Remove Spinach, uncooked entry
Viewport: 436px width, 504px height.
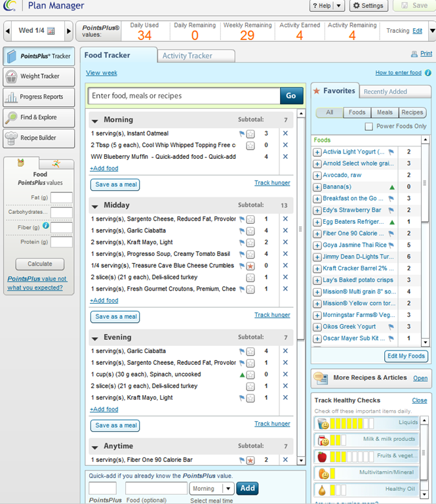[x=285, y=374]
